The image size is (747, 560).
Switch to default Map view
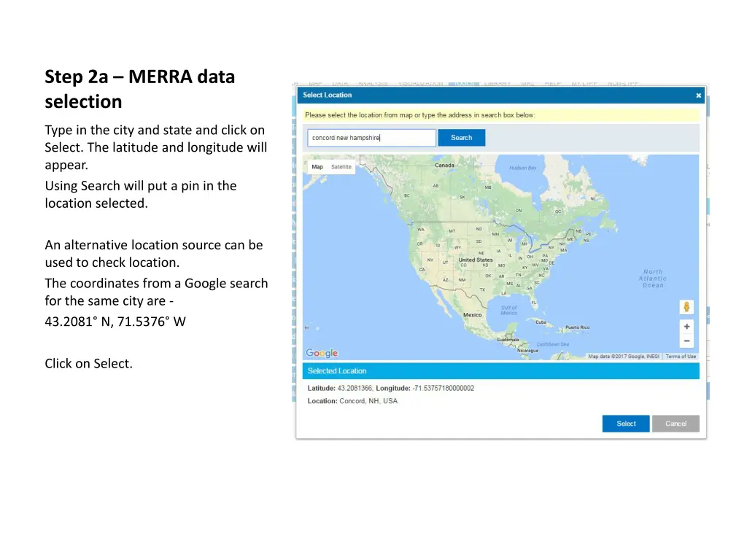pos(317,167)
